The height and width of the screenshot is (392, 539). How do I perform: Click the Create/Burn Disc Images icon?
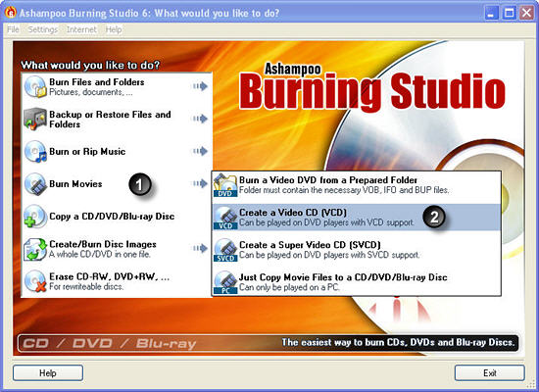point(35,249)
